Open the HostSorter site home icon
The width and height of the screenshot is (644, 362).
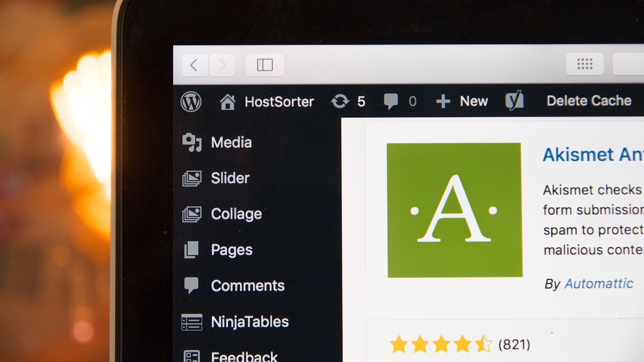tap(227, 102)
